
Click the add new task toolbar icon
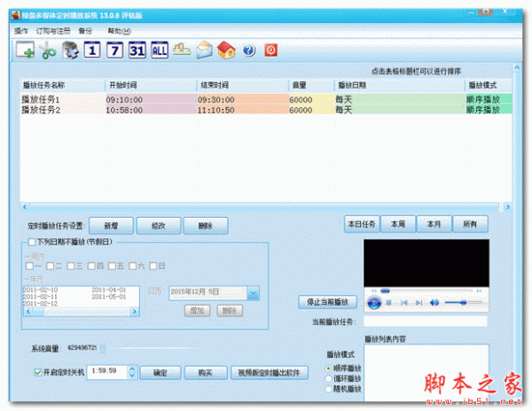pos(25,50)
